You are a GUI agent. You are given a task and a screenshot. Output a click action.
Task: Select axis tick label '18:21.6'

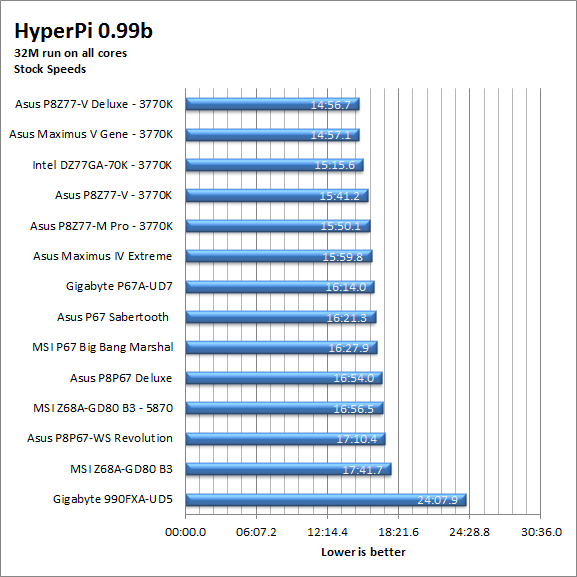pyautogui.click(x=399, y=532)
